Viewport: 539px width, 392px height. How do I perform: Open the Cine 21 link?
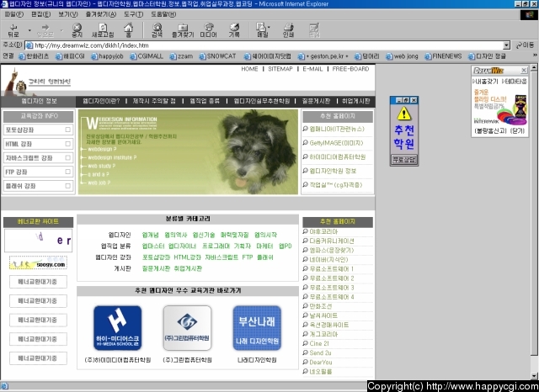click(x=319, y=343)
